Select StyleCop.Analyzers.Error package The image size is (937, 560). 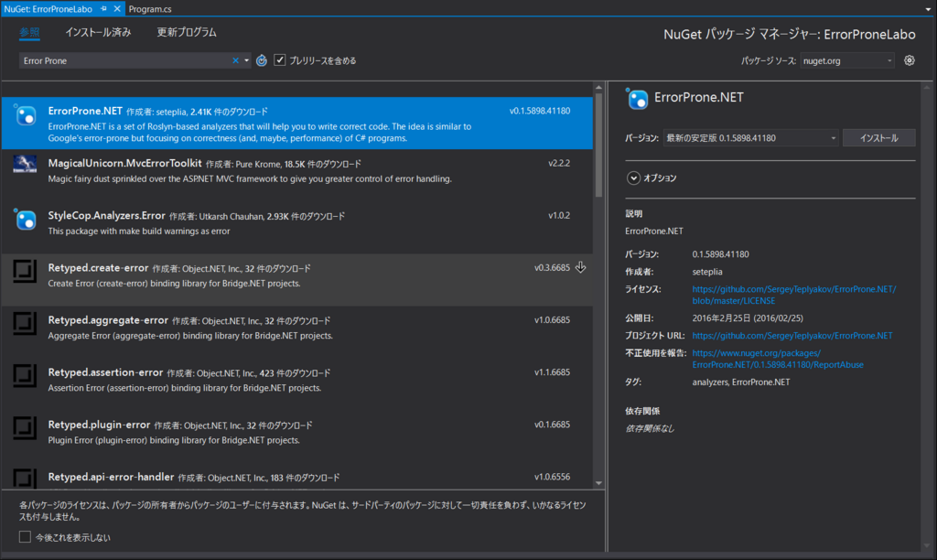pyautogui.click(x=297, y=228)
